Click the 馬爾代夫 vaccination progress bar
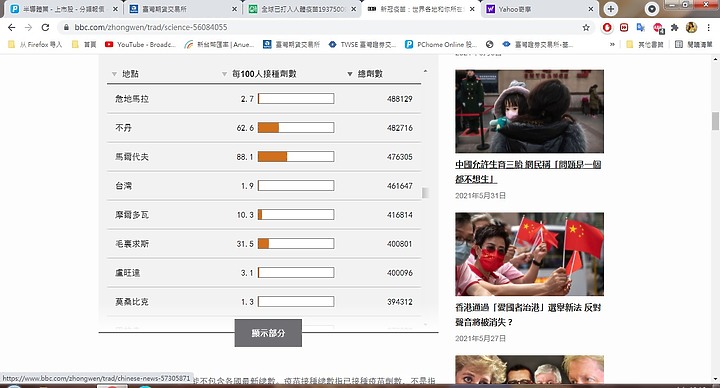The width and height of the screenshot is (720, 388). point(296,157)
